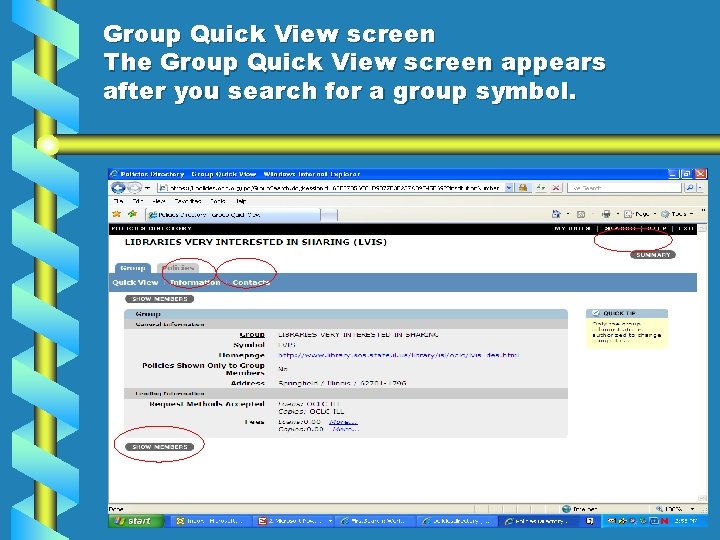Click the EXIT link in black bar

coord(686,228)
